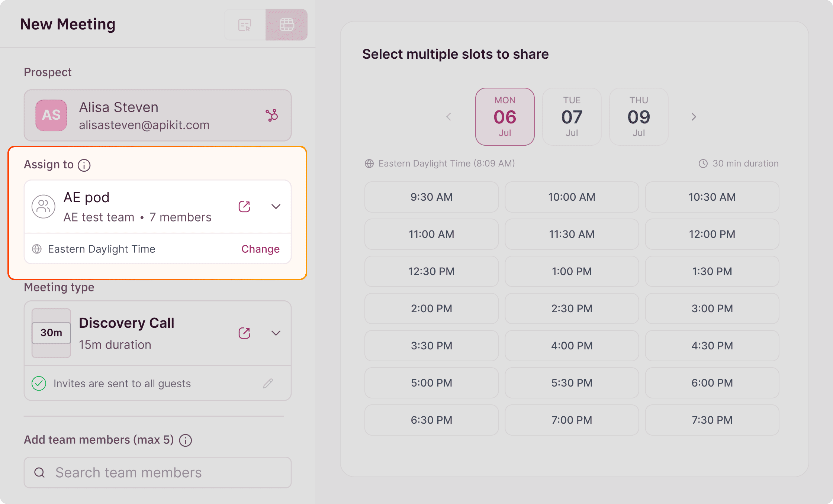Viewport: 833px width, 504px height.
Task: Open Discovery Call in external link
Action: click(244, 333)
